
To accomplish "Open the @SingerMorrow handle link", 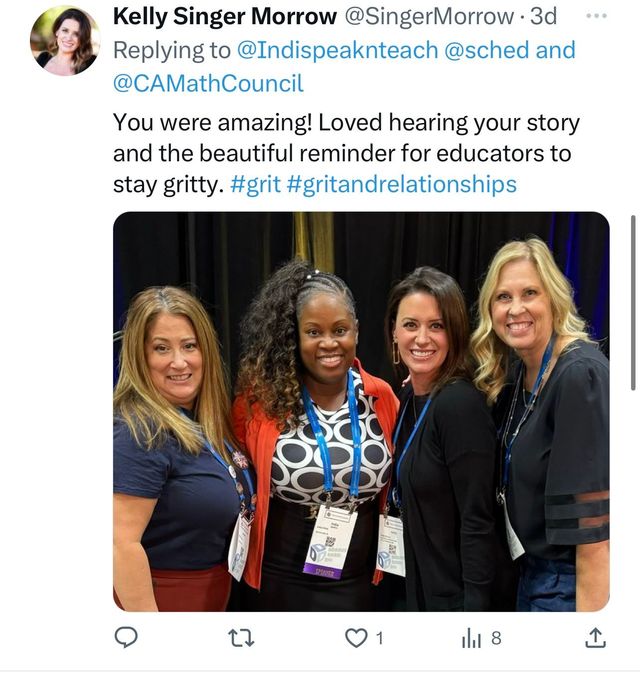I will [x=428, y=17].
